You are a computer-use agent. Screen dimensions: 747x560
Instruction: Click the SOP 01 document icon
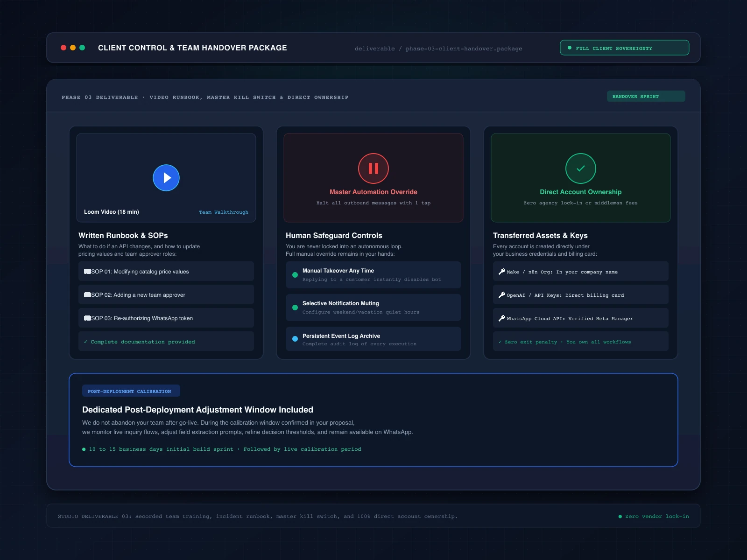point(87,272)
